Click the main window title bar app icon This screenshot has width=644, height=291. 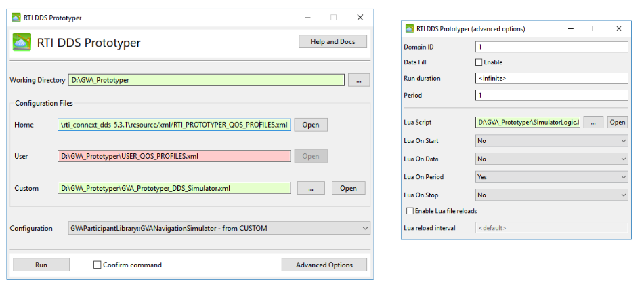tap(16, 18)
